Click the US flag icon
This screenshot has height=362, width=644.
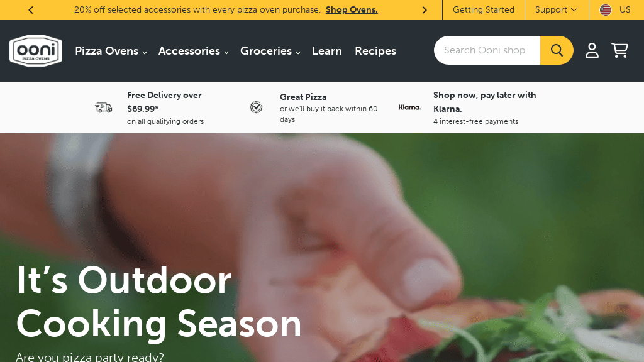pos(606,10)
